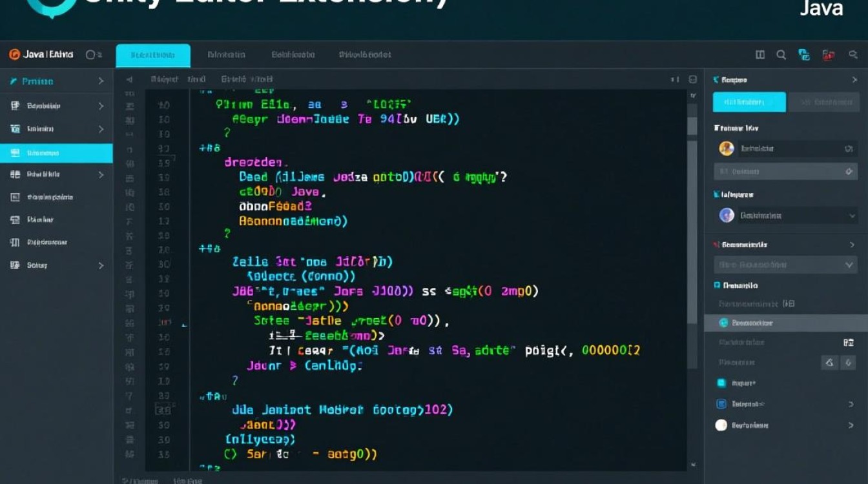Image resolution: width=868 pixels, height=484 pixels.
Task: Click the cyan circle icon in highlighted right-panel row
Action: click(723, 323)
